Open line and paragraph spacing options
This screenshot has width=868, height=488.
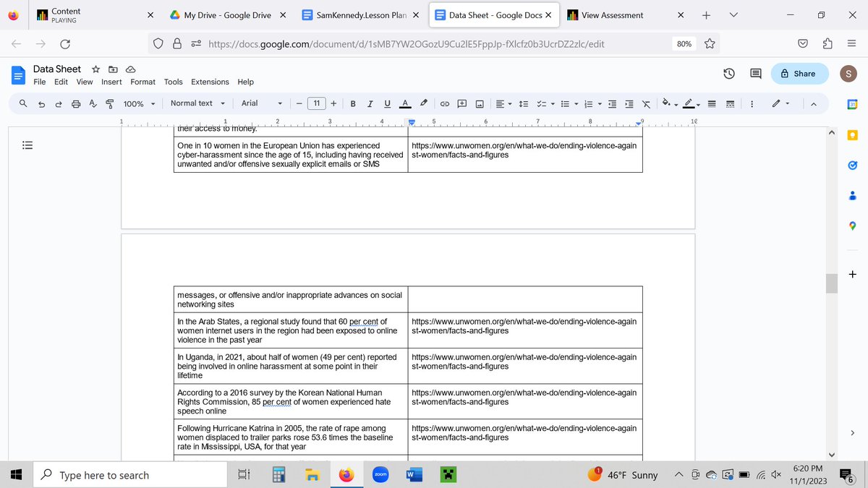click(x=525, y=103)
